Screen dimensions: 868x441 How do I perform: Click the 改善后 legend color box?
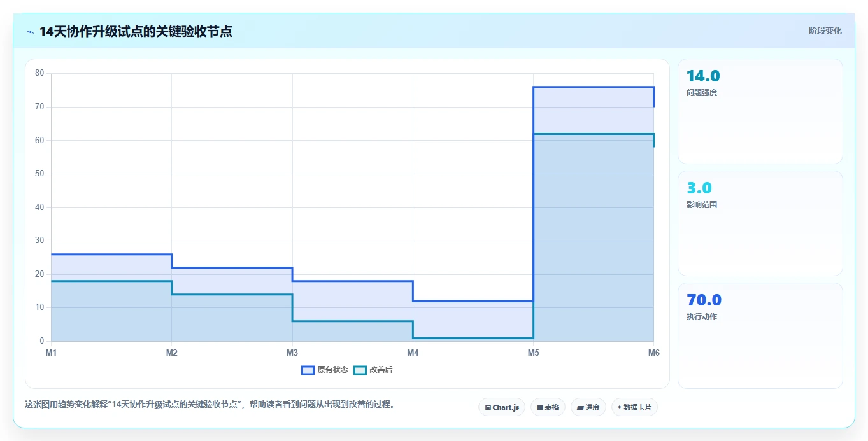point(360,370)
